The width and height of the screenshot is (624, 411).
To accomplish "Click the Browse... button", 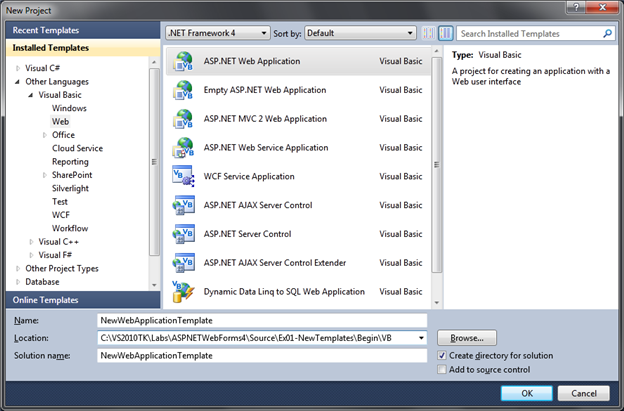I will point(467,338).
